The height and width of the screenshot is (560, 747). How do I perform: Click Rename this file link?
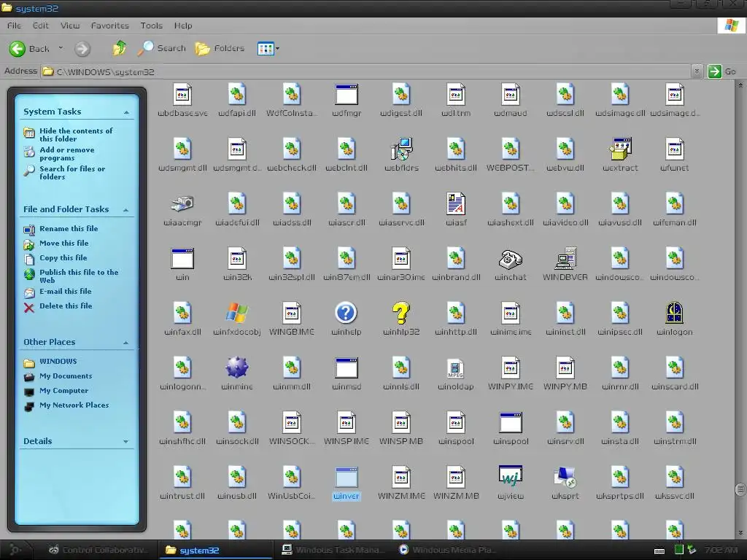[x=69, y=228]
